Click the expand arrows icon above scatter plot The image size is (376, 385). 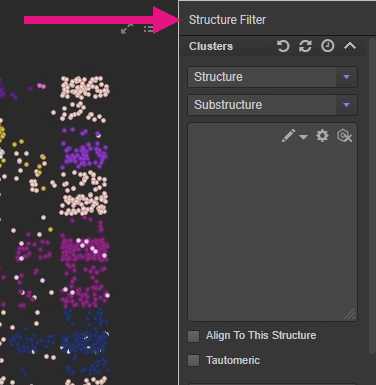[127, 29]
